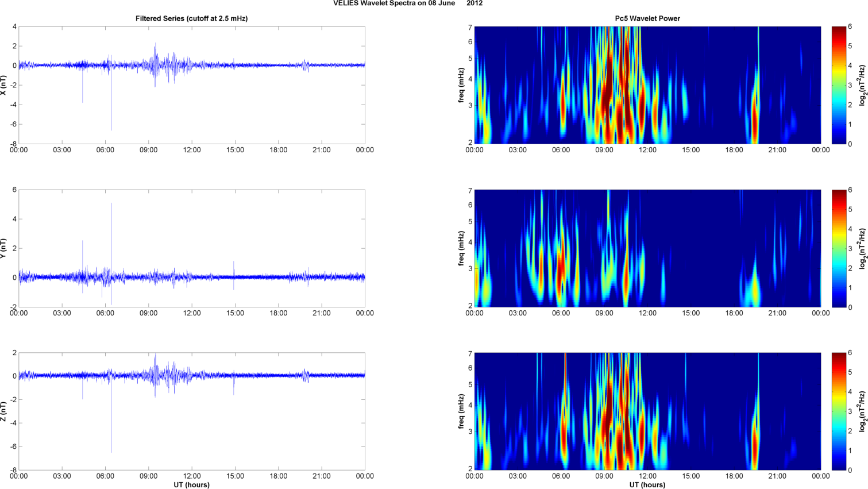Click the 'freq (mHz)' label of the top wavelet plot

click(x=461, y=85)
